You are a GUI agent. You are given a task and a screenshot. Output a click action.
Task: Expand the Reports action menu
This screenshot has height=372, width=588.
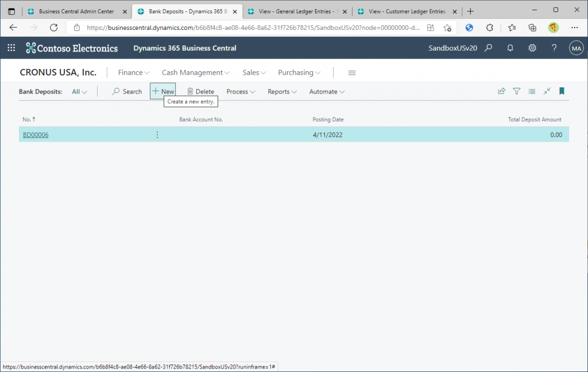282,91
